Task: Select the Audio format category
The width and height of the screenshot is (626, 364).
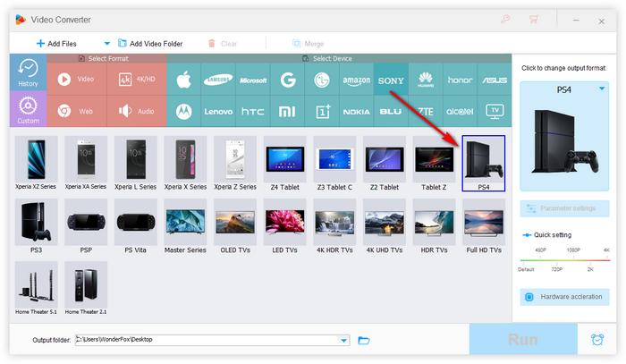Action: (137, 111)
